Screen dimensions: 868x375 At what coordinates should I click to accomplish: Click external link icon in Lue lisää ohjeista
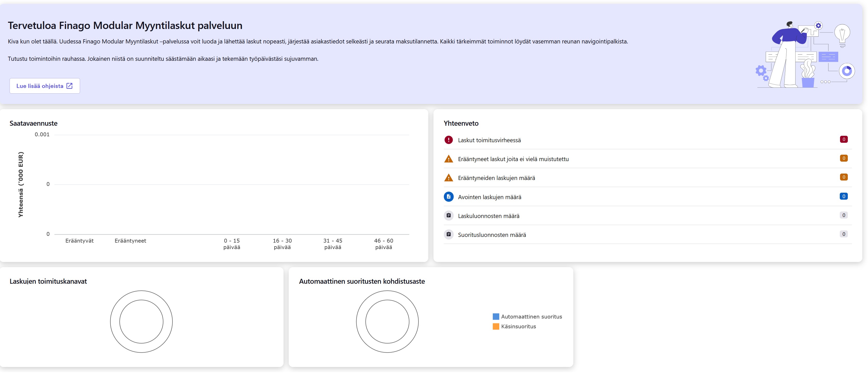[x=69, y=86]
